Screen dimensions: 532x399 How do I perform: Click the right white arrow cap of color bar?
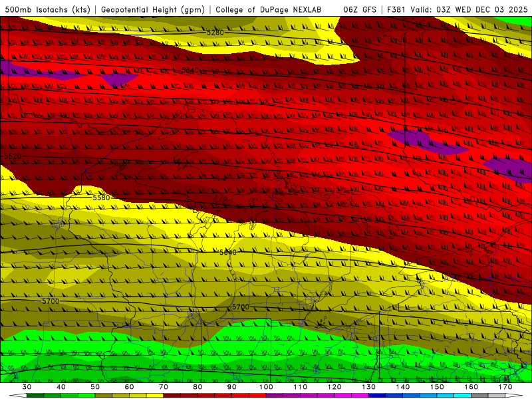coord(514,396)
